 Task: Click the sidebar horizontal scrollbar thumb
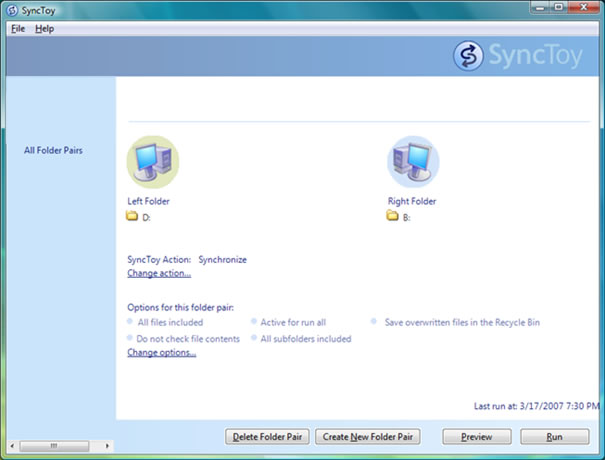54,446
